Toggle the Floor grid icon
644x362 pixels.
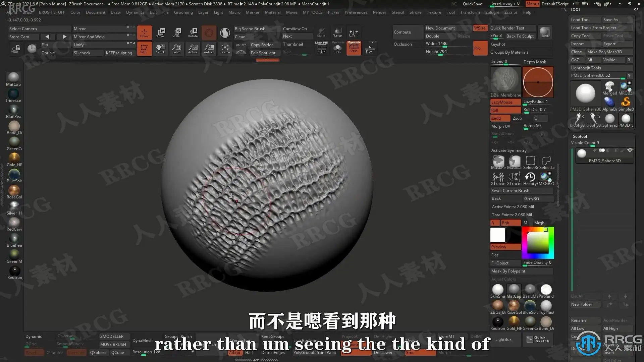(x=369, y=48)
